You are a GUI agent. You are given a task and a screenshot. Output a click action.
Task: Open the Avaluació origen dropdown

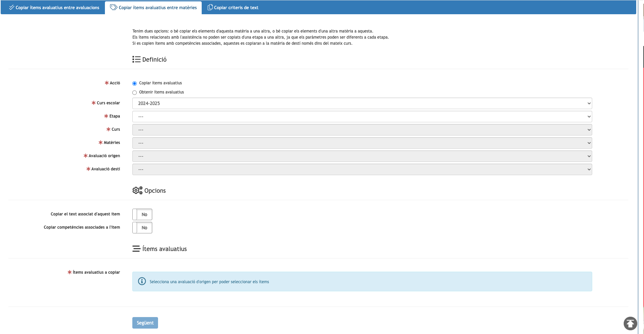pyautogui.click(x=362, y=156)
